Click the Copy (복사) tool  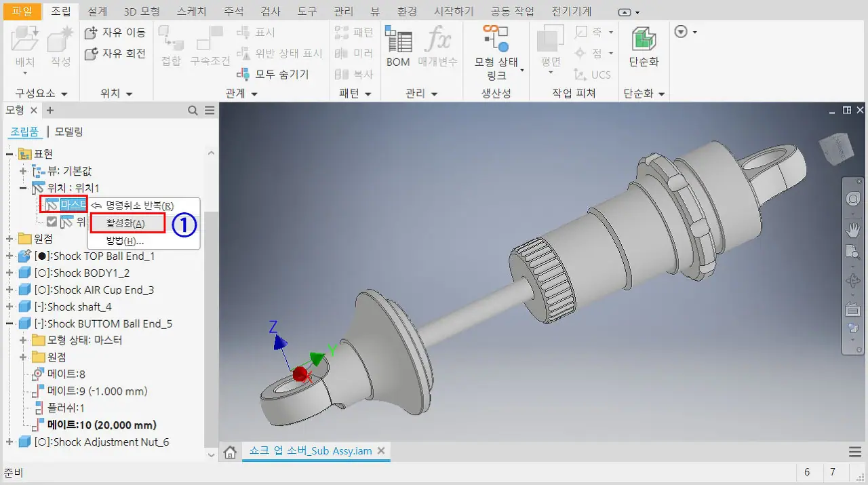coord(355,74)
